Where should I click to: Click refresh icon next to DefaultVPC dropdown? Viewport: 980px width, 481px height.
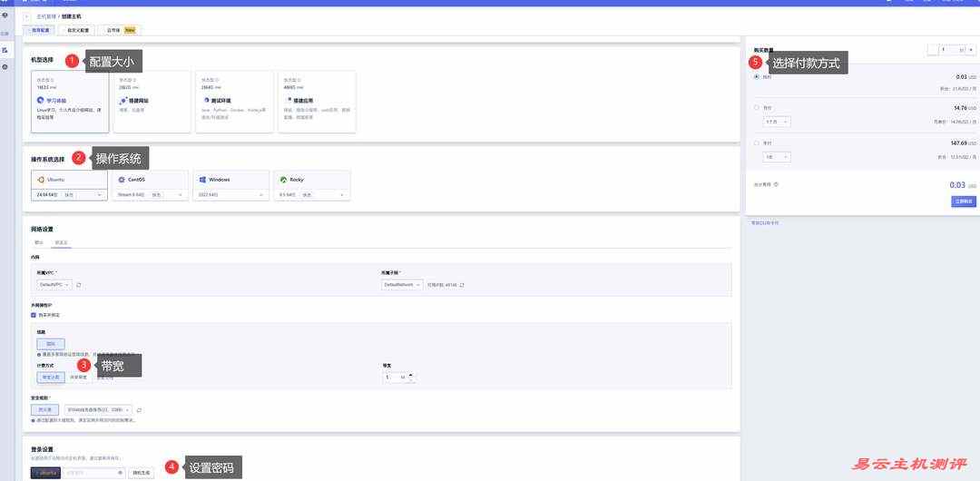[79, 285]
